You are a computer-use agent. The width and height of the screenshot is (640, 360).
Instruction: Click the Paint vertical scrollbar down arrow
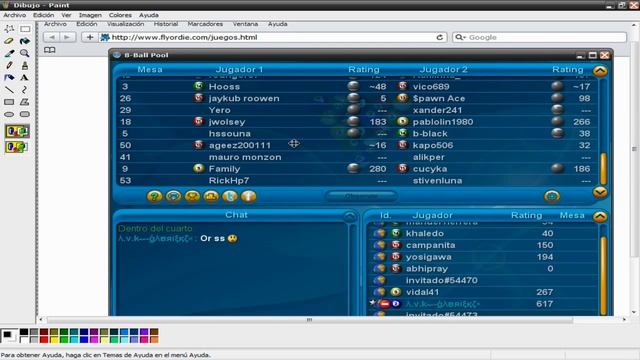[634, 313]
